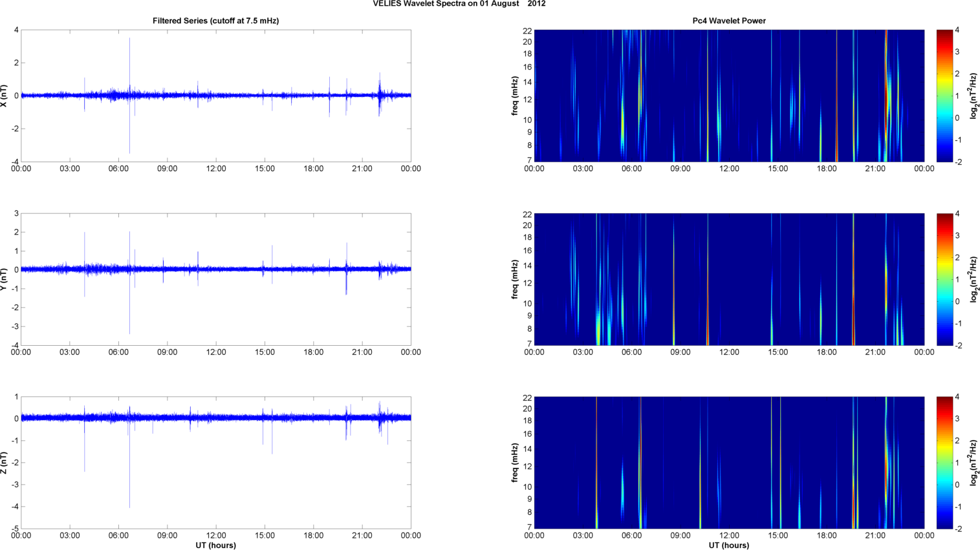Click the -5 tick on the Z (nT) axis
The width and height of the screenshot is (980, 550).
click(x=15, y=529)
